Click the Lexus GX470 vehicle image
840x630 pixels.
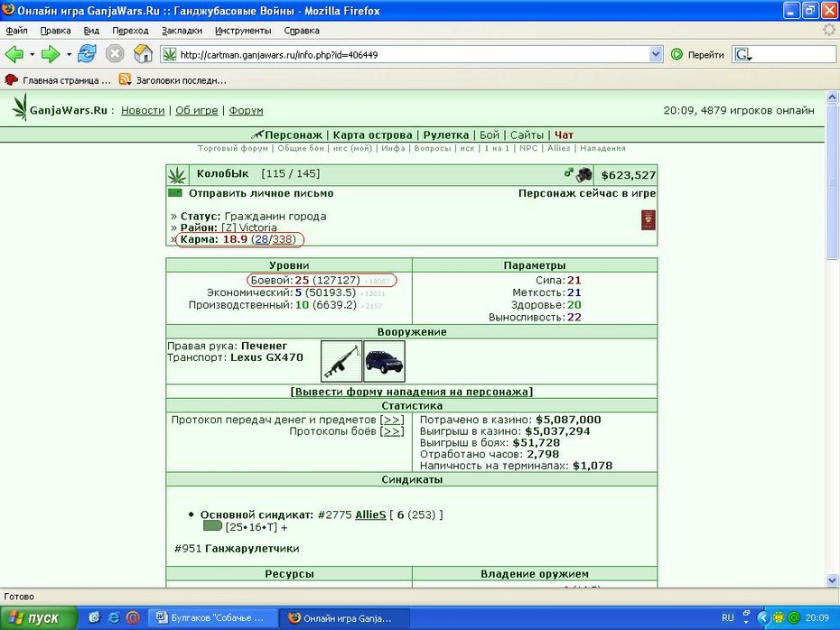point(384,361)
